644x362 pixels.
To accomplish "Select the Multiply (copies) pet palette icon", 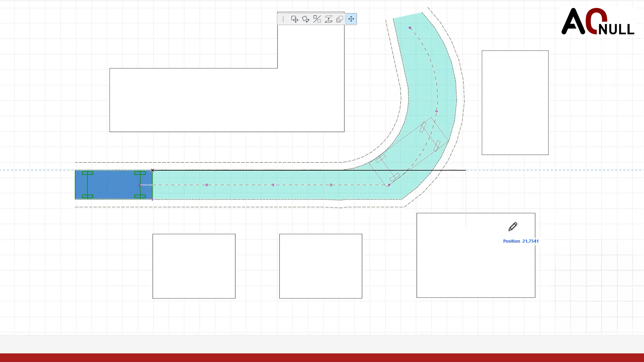I will click(x=339, y=19).
